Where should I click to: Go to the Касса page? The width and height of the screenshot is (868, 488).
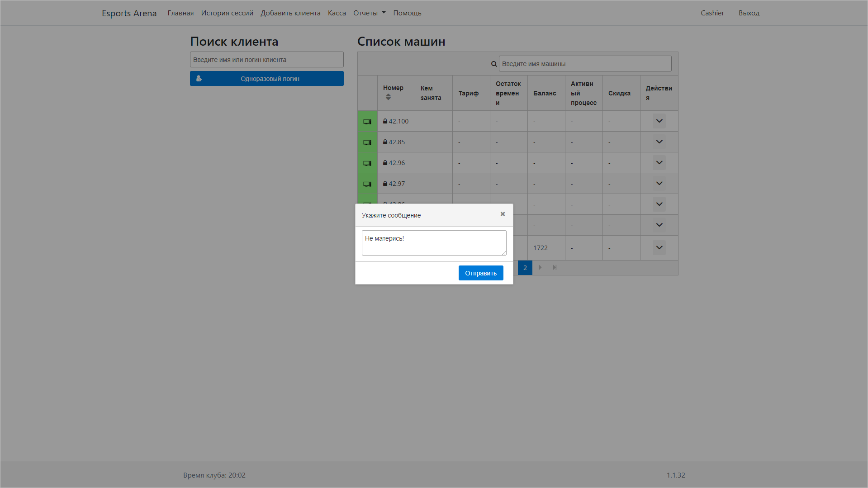pos(337,13)
